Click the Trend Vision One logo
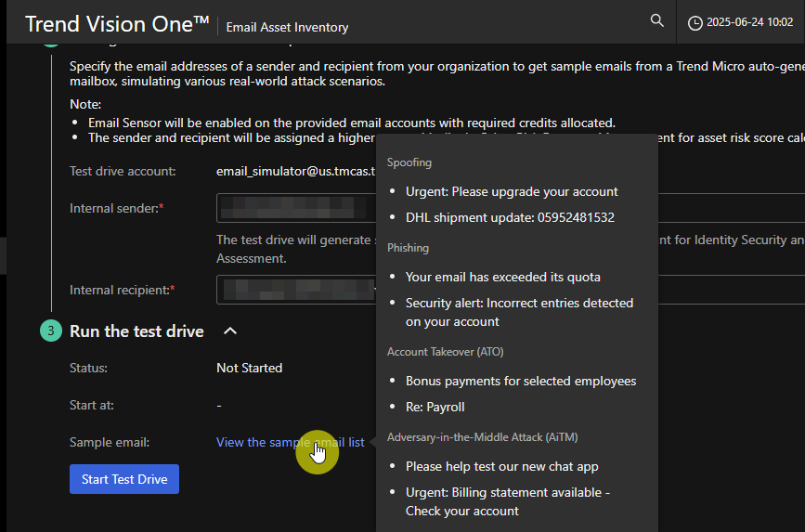The width and height of the screenshot is (805, 532). coord(117,23)
